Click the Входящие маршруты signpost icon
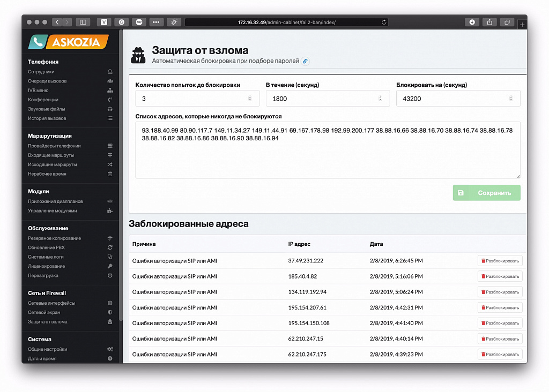Screen dimensions: 549x392 pos(110,155)
